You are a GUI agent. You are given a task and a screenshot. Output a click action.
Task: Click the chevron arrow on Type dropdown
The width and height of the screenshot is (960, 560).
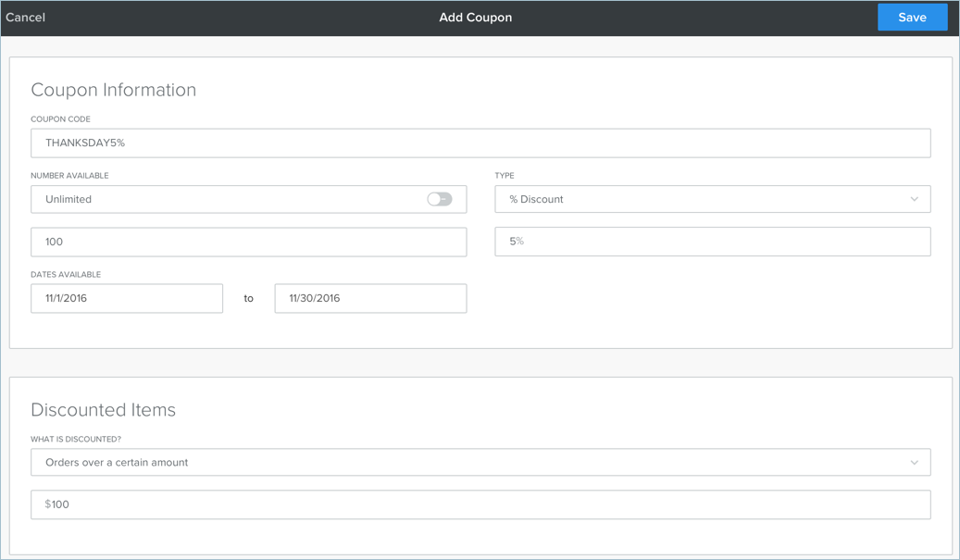tap(914, 199)
